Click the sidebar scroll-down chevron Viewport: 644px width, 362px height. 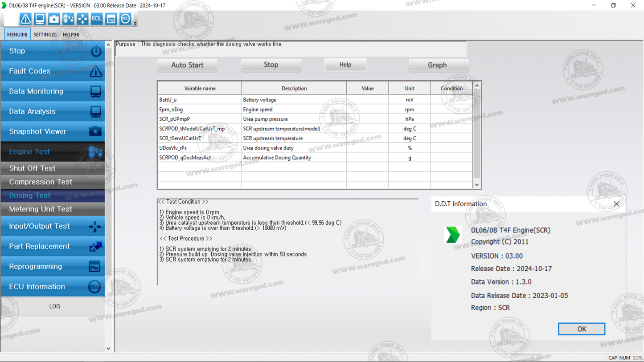pyautogui.click(x=108, y=348)
